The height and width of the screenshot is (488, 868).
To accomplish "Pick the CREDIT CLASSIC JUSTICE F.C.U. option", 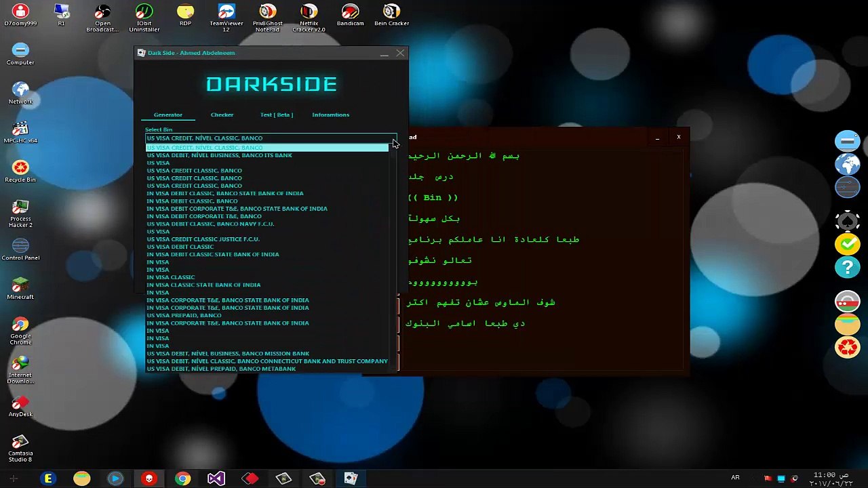I will coord(267,239).
